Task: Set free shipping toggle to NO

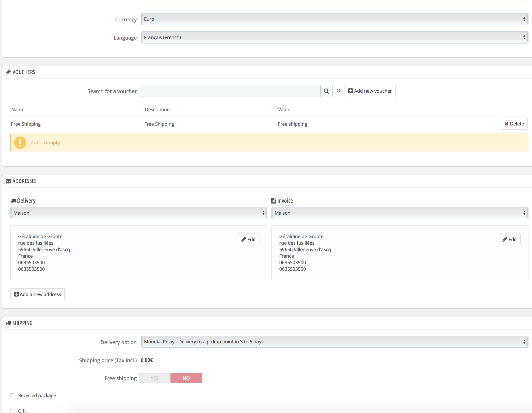Action: pos(186,378)
